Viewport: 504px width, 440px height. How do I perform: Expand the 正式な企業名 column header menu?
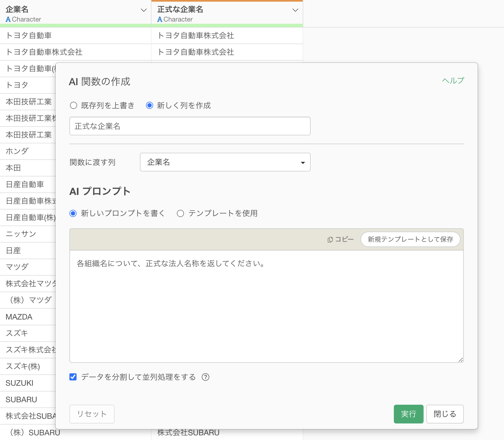(x=295, y=10)
